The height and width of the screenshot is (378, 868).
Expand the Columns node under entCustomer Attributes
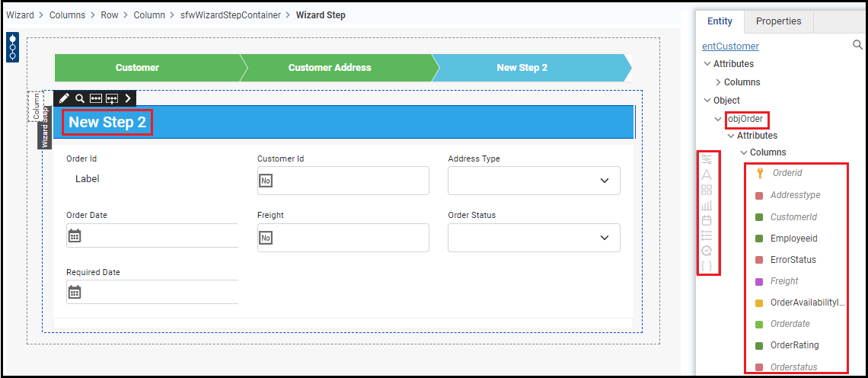(x=719, y=82)
